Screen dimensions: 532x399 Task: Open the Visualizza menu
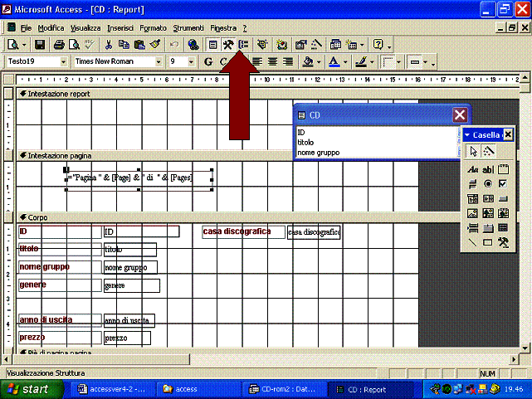pos(85,28)
